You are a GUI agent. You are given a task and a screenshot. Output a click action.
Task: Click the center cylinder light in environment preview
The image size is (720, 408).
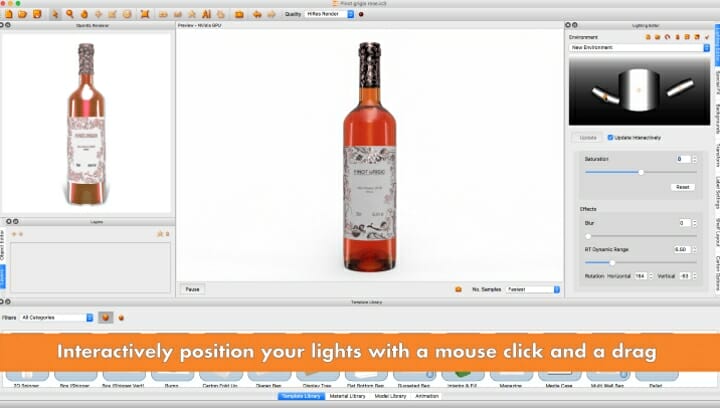[x=638, y=90]
